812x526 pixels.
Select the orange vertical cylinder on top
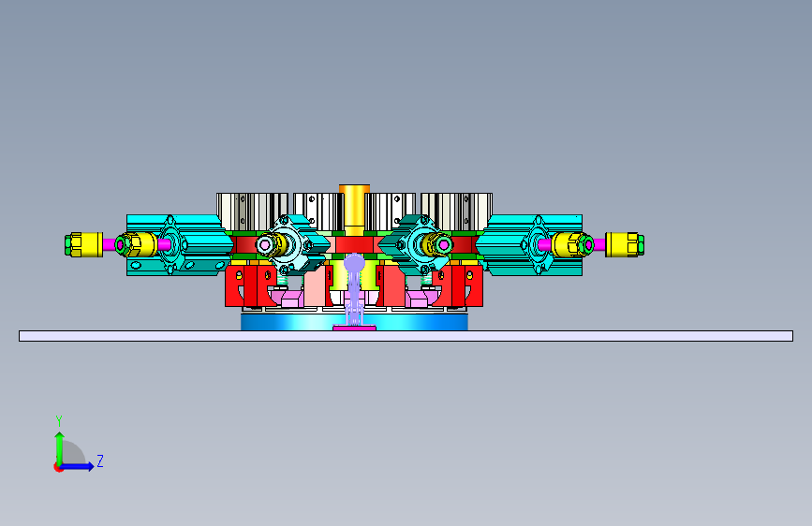click(x=355, y=210)
